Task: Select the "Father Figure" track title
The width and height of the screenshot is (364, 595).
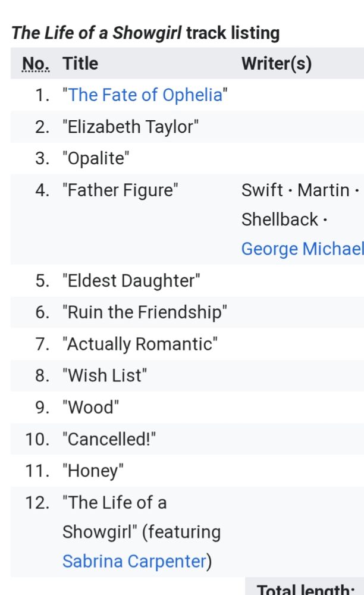Action: point(121,190)
